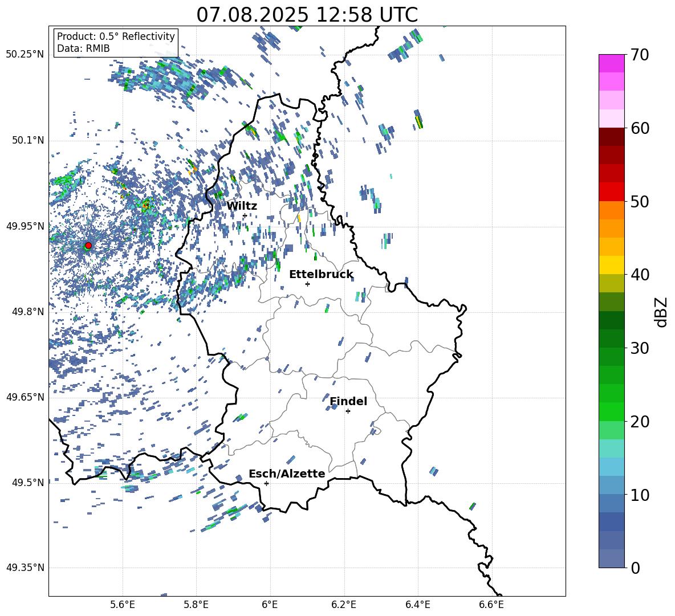Click the 6°E longitude label

[x=270, y=605]
